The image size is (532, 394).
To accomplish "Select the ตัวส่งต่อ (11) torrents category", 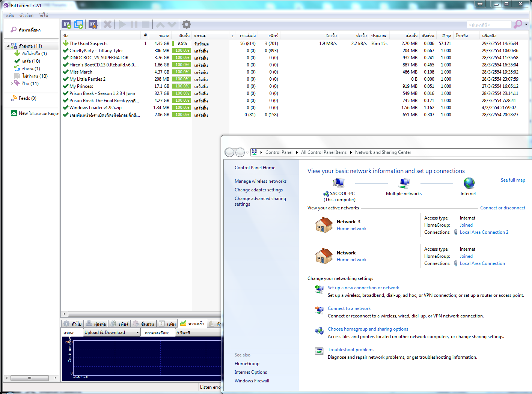I will pyautogui.click(x=30, y=46).
